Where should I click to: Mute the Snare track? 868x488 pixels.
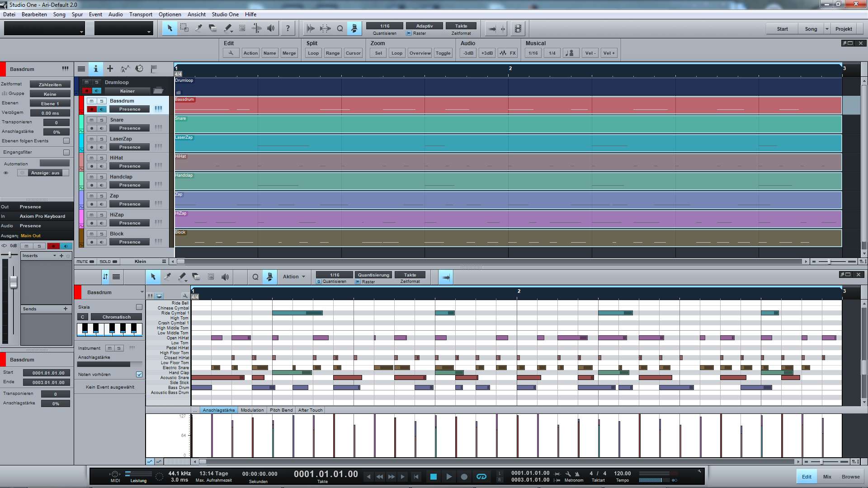(x=92, y=120)
